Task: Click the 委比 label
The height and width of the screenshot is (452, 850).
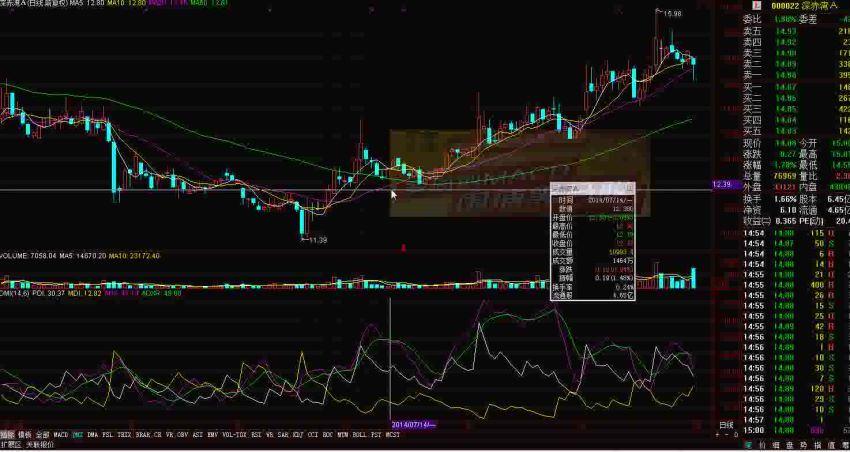Action: (752, 19)
